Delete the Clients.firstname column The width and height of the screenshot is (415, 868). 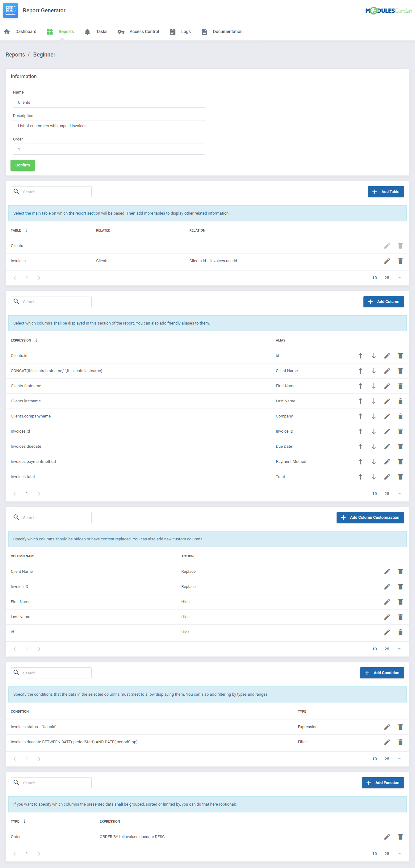point(400,386)
